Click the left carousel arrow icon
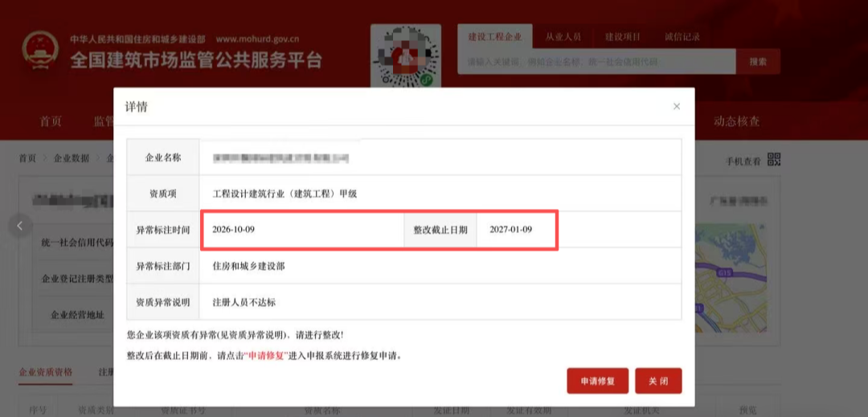This screenshot has height=417, width=868. point(20,226)
